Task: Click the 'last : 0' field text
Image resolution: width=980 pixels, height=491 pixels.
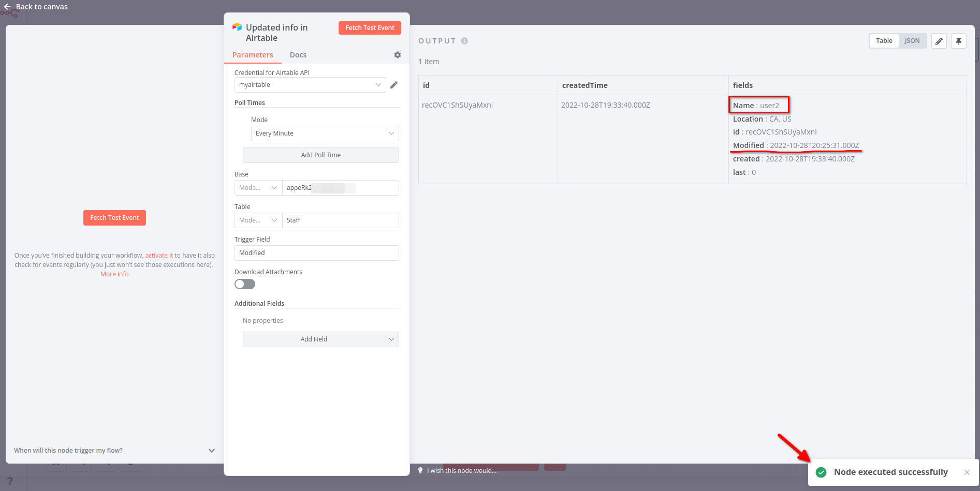Action: [744, 172]
